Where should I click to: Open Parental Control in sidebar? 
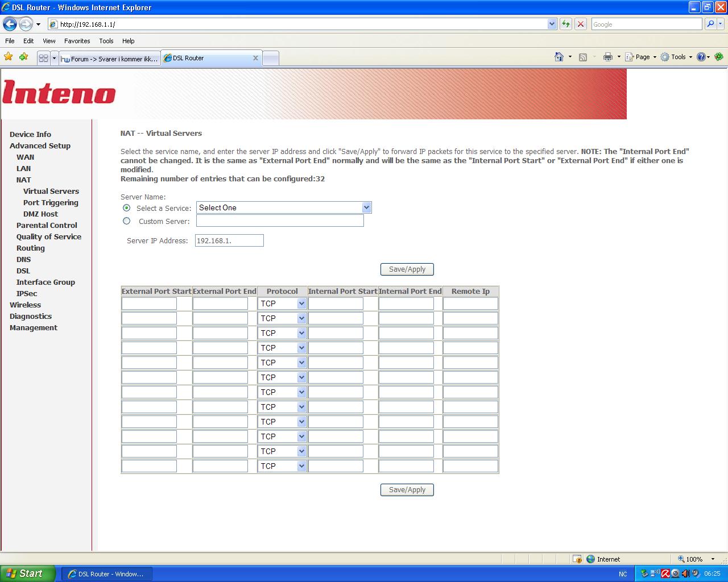coord(47,225)
